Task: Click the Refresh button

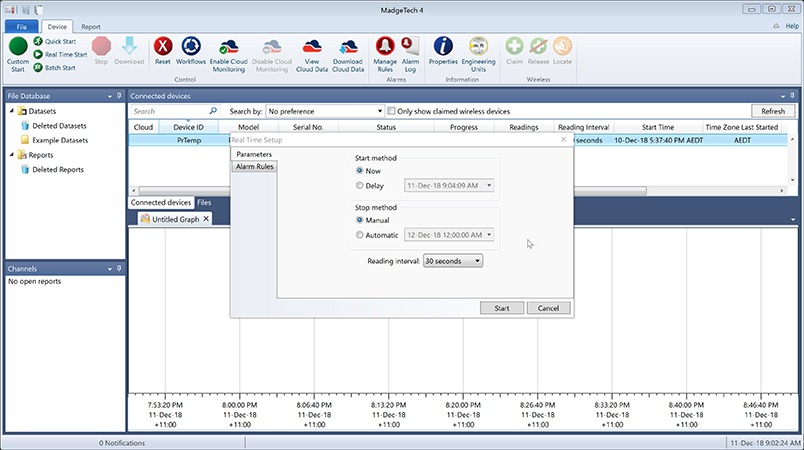Action: 772,111
